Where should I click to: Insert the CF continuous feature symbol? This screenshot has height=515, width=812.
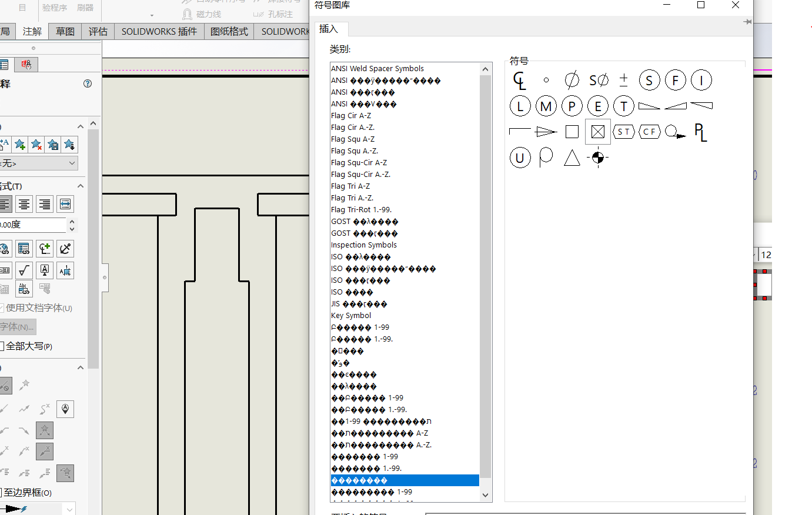(x=650, y=132)
